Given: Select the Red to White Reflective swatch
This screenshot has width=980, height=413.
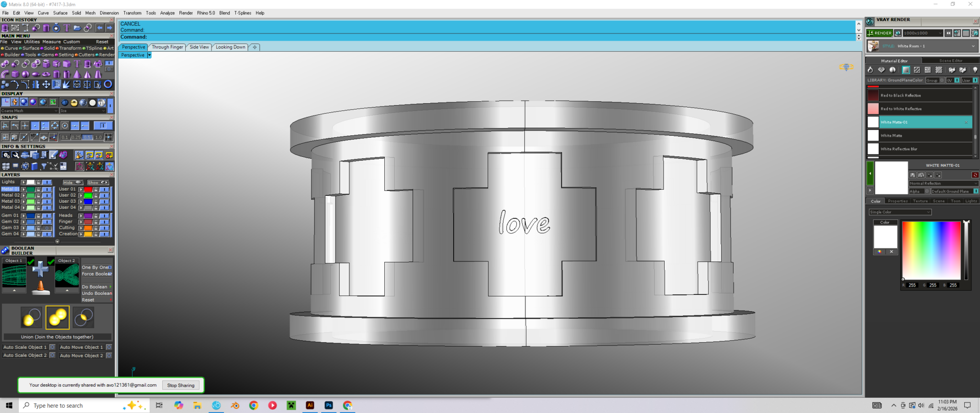Looking at the screenshot, I should [x=873, y=109].
